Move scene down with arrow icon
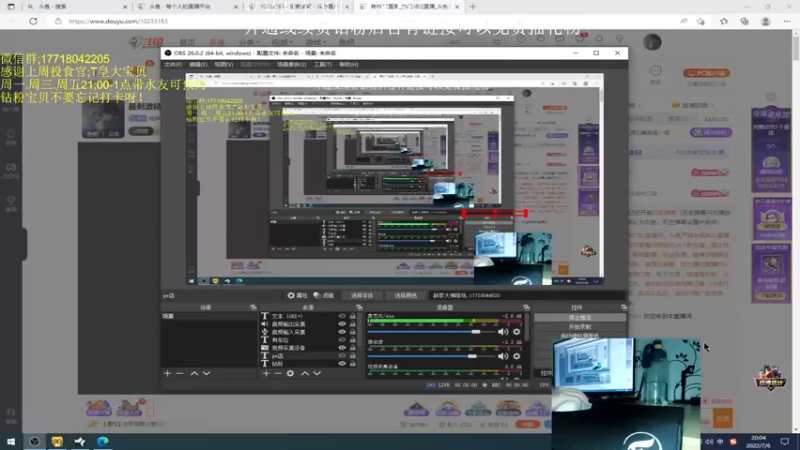This screenshot has width=800, height=450. click(206, 373)
